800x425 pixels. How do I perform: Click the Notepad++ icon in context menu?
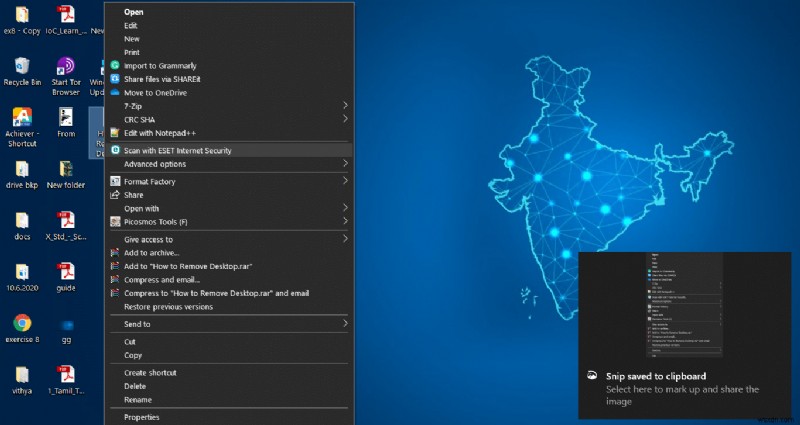(x=115, y=133)
